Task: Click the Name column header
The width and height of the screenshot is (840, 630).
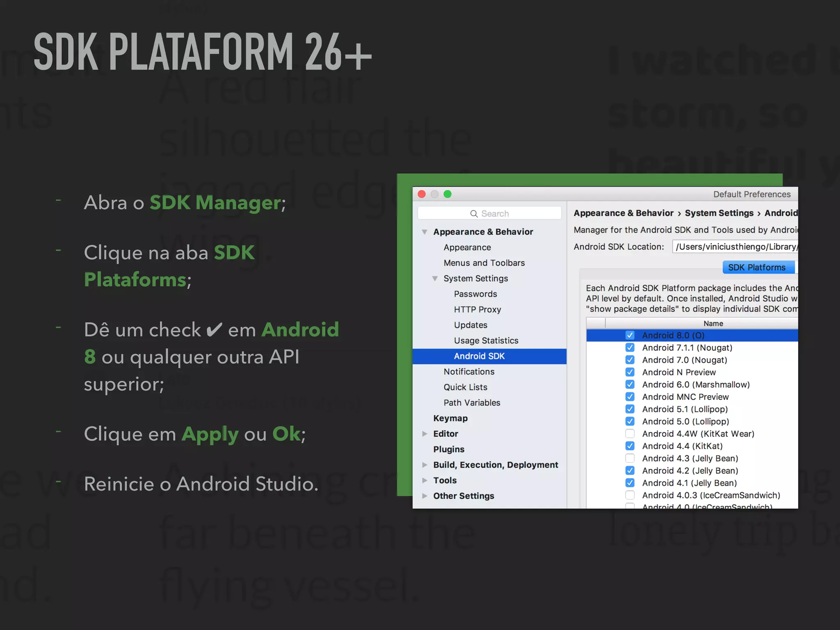Action: click(713, 324)
